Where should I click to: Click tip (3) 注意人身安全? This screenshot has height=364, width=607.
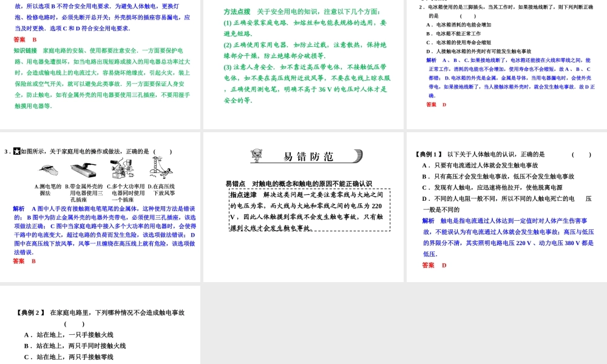click(307, 84)
